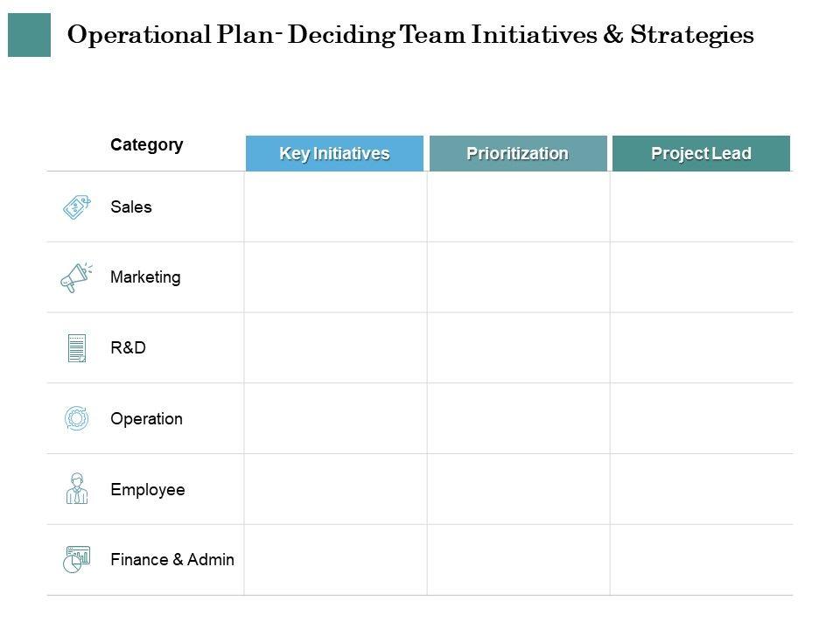840x630 pixels.
Task: Click the Prioritization cell for Employee
Action: 518,488
